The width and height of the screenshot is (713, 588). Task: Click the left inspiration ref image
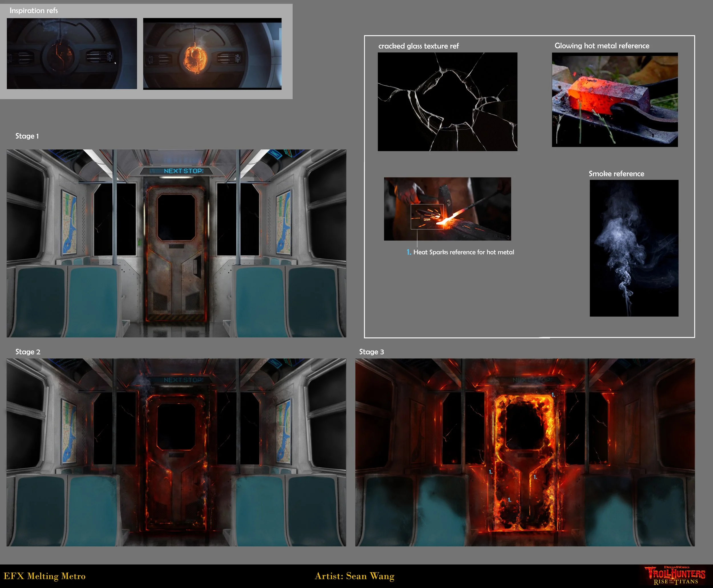pyautogui.click(x=72, y=54)
